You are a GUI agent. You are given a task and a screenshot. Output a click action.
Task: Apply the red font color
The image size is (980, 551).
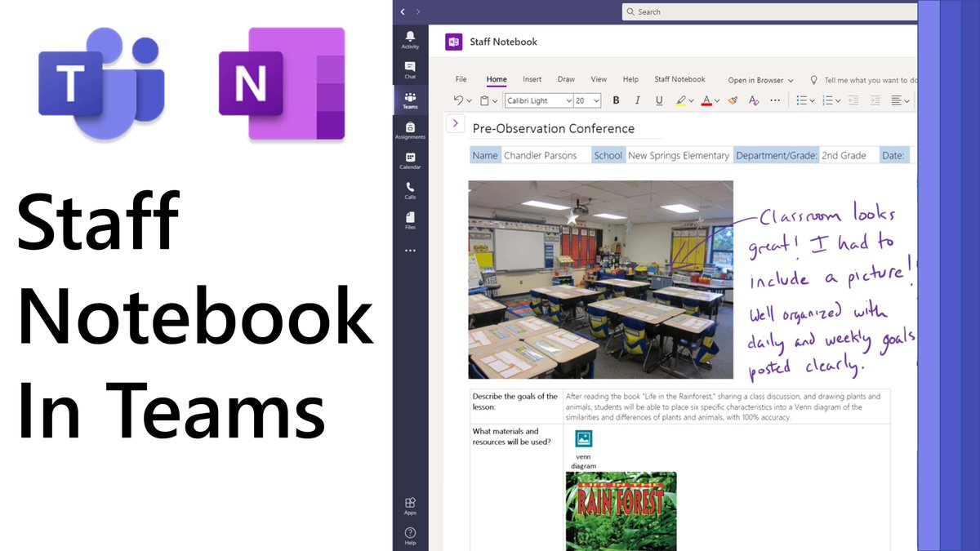[x=706, y=100]
